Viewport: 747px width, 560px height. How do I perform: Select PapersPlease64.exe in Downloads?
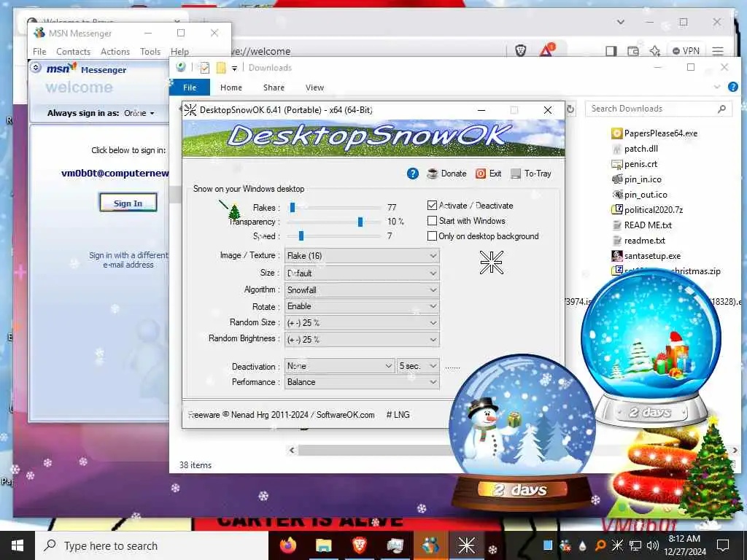point(654,133)
